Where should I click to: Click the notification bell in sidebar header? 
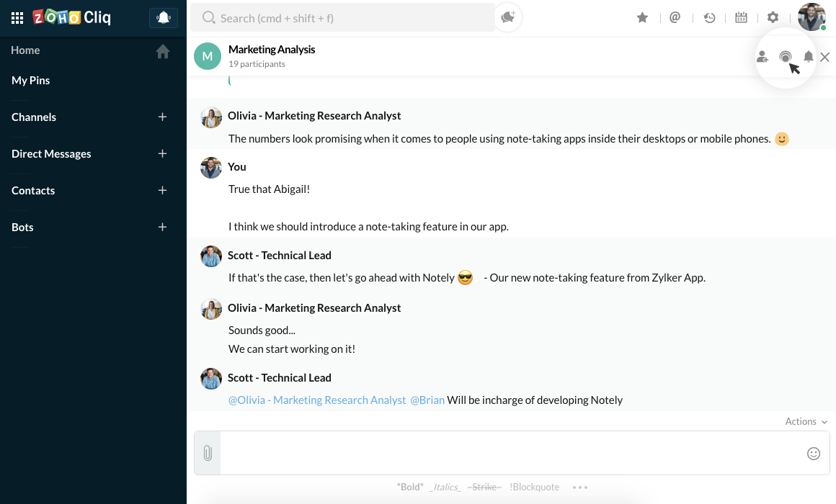tap(164, 18)
